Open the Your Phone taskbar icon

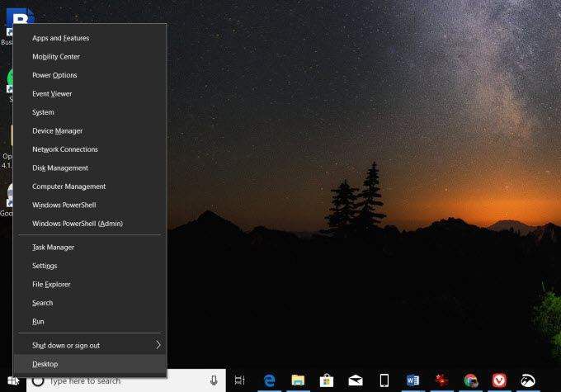(x=384, y=380)
